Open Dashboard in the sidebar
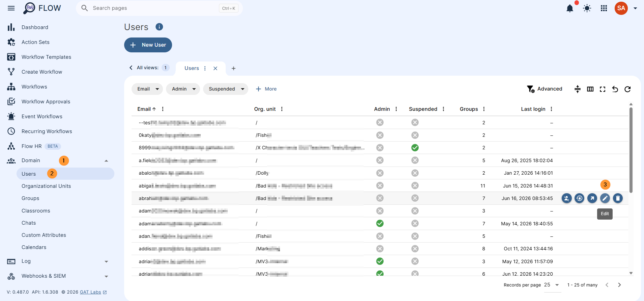 (35, 27)
